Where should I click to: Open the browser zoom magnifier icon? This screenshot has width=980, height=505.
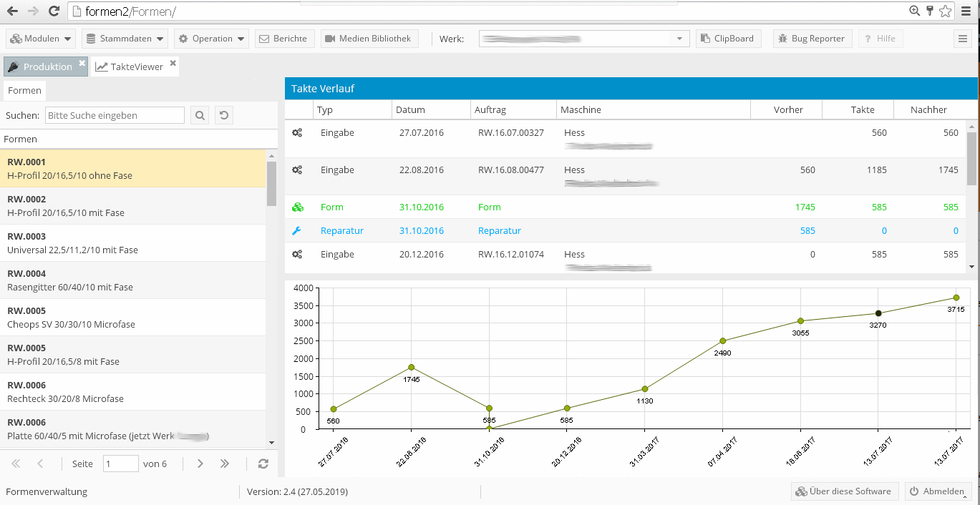(915, 11)
